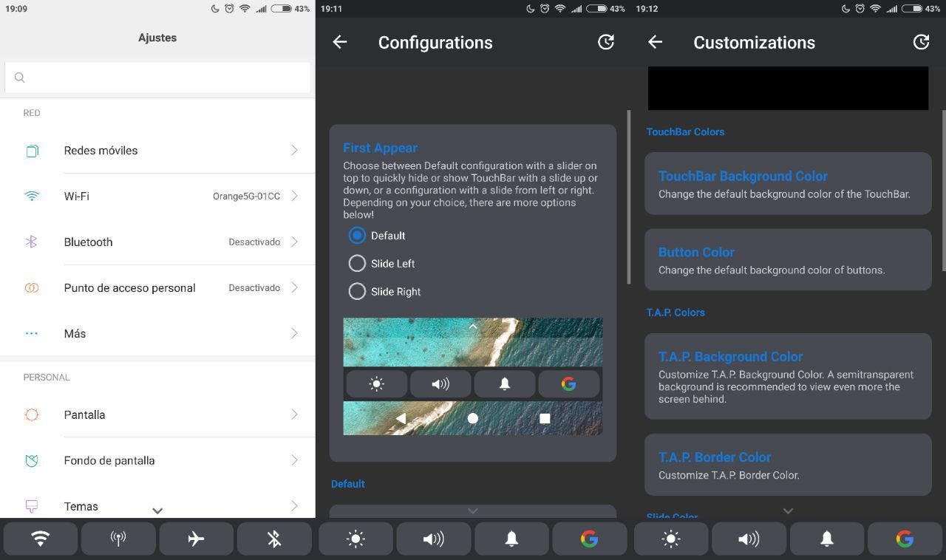Click the search field in Ajustes
Image resolution: width=946 pixels, height=560 pixels.
[x=157, y=78]
